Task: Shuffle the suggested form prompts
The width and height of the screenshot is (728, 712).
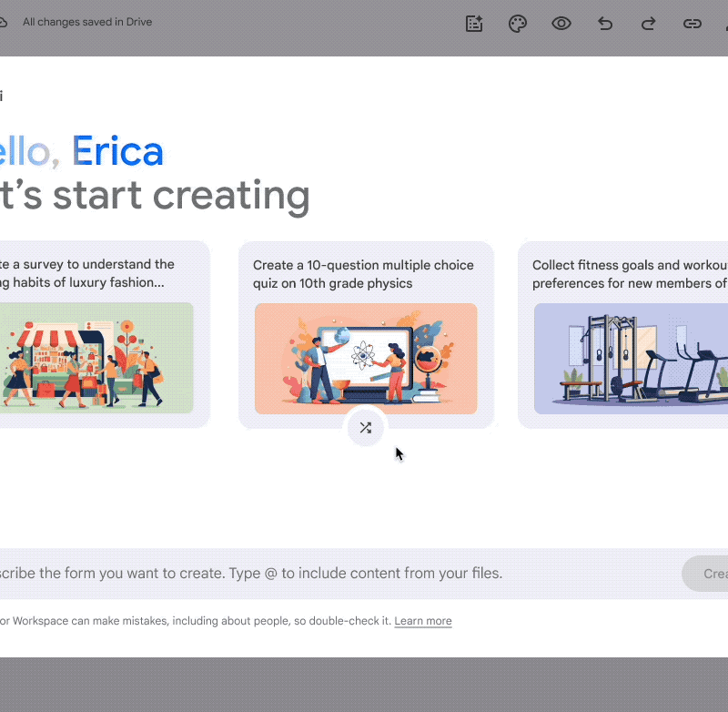Action: pos(366,428)
